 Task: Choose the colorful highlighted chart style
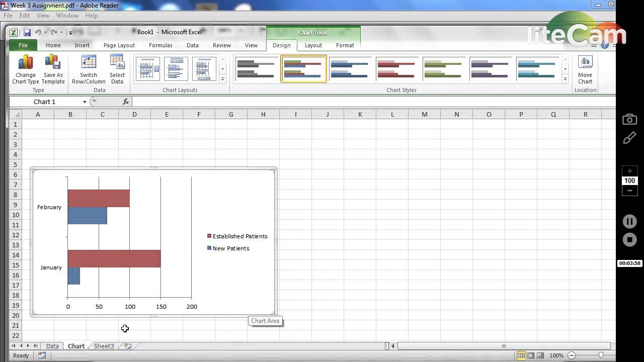coord(303,69)
